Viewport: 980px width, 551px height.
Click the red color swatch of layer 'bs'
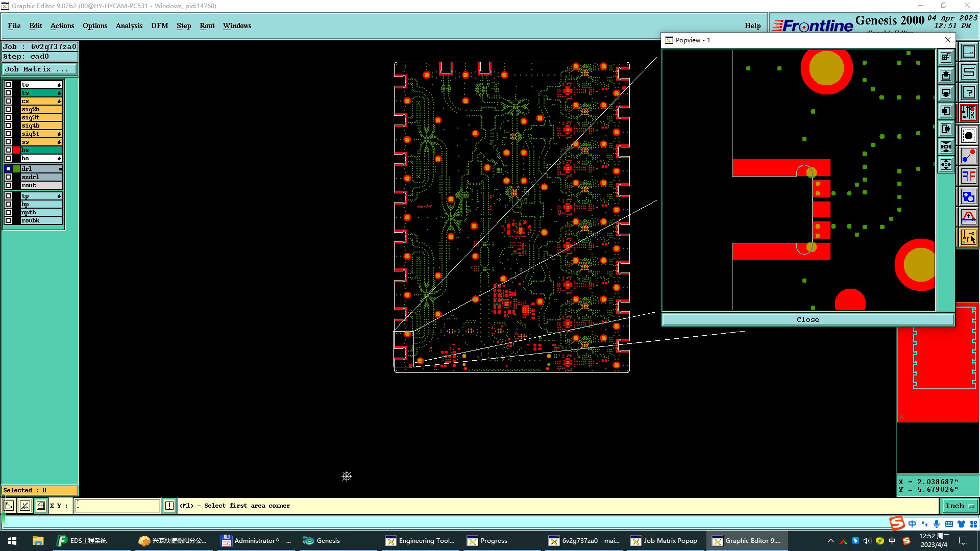click(16, 150)
